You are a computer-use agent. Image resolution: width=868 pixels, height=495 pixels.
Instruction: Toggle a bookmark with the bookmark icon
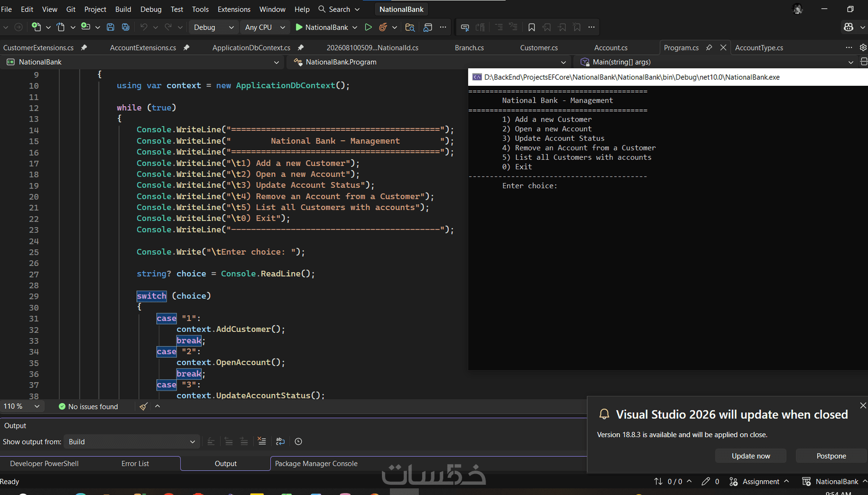[532, 27]
